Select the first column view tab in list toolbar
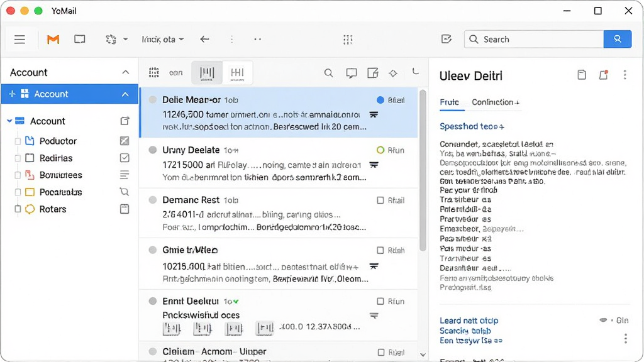Viewport: 644px width, 362px height. [x=207, y=73]
